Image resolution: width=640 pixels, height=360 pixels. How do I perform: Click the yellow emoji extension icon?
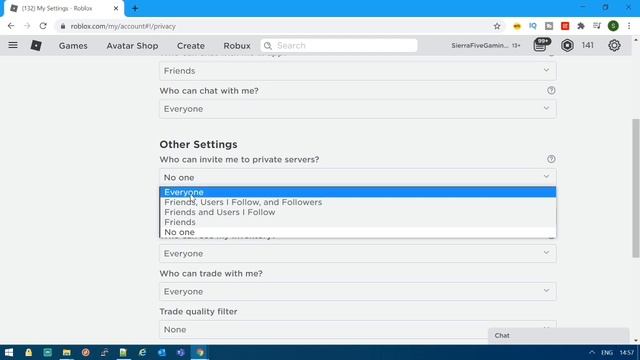pos(517,26)
